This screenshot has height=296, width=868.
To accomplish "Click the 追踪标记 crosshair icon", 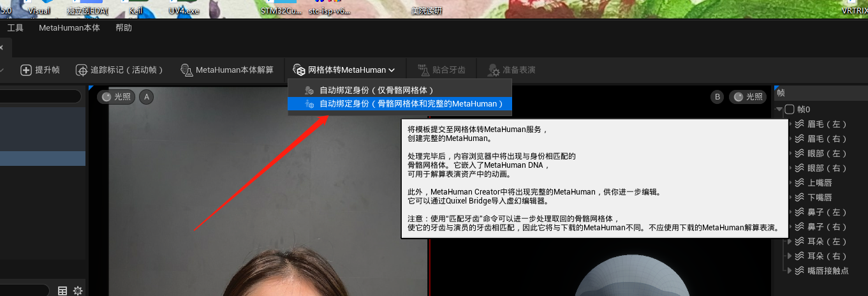I will pos(82,70).
